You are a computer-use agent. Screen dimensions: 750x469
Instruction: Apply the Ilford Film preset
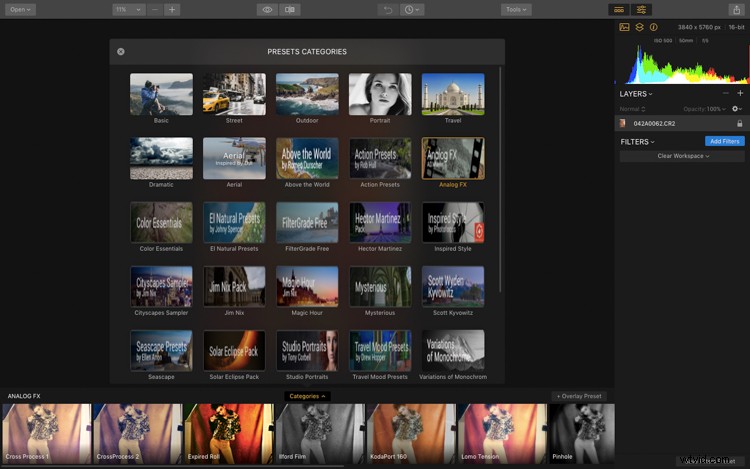320,434
